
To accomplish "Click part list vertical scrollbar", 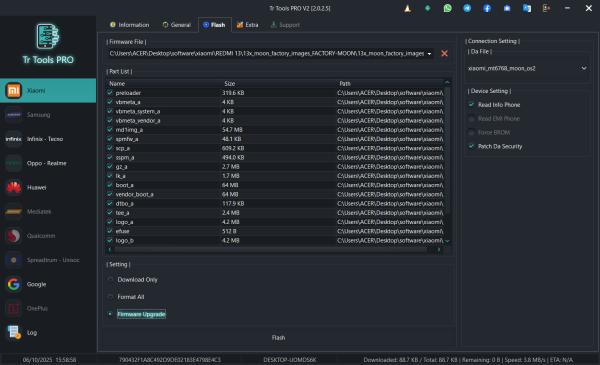I will (x=447, y=151).
